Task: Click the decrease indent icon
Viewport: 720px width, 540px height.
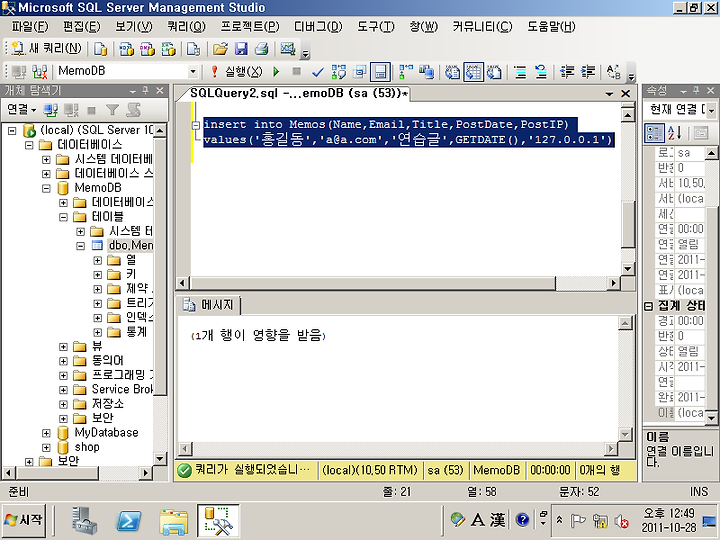Action: (567, 72)
